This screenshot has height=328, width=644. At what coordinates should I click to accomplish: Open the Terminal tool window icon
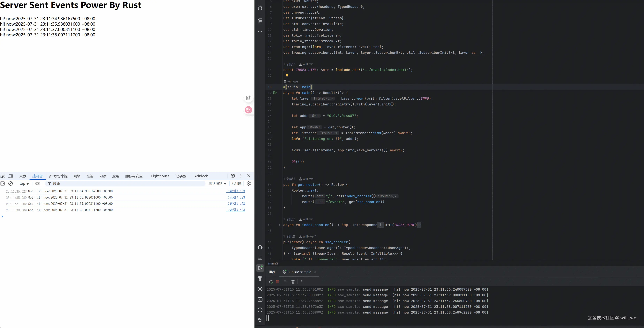[x=260, y=299]
